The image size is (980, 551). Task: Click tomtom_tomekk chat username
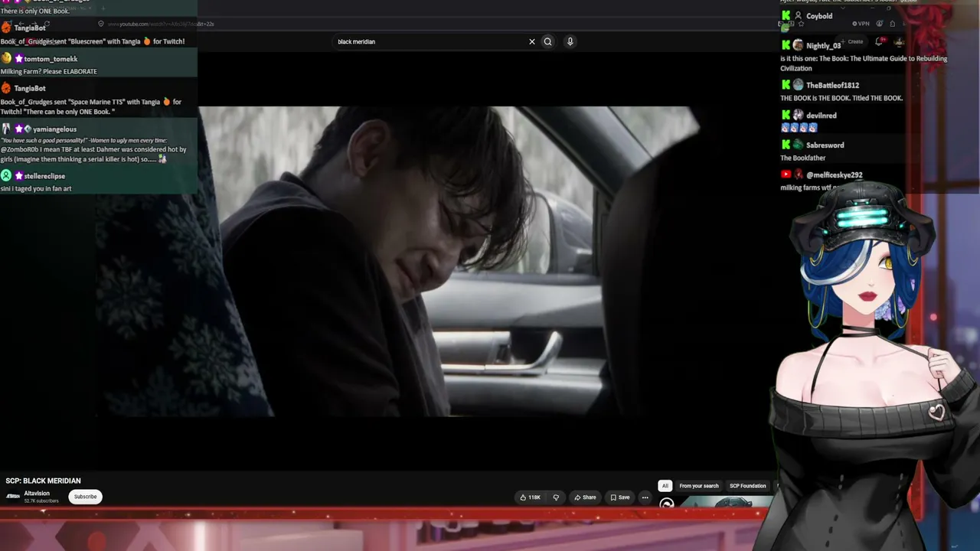(51, 59)
